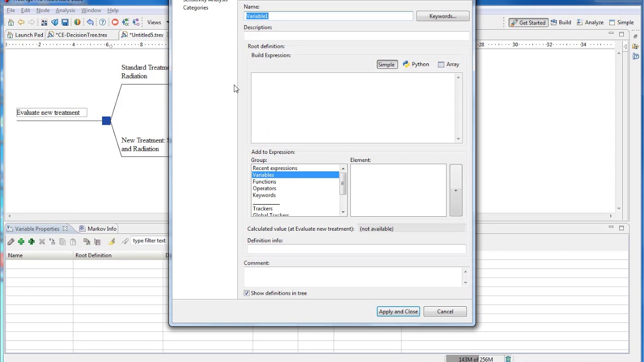Click the Name input field with Variable1
This screenshot has width=644, height=362.
click(x=329, y=16)
